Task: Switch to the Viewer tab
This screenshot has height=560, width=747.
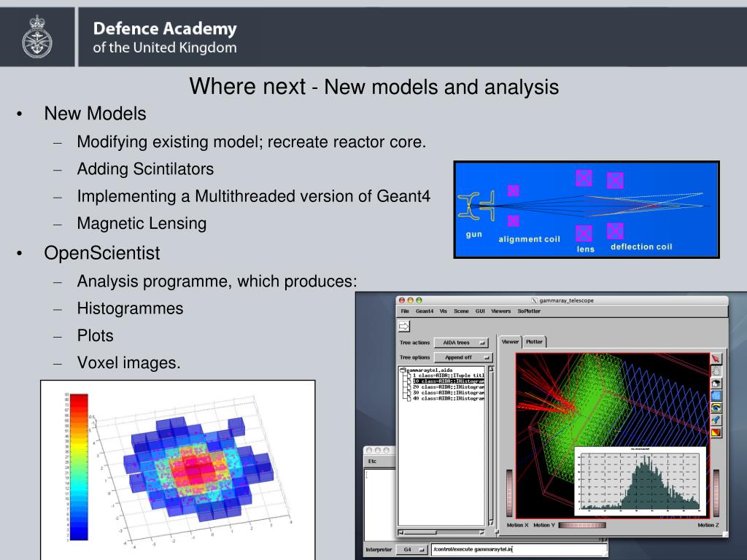Action: [510, 342]
